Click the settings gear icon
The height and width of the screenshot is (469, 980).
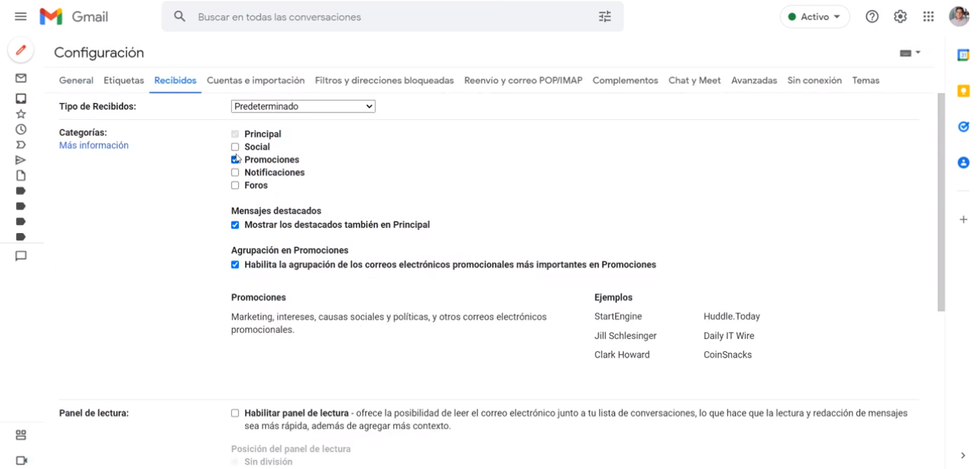(900, 17)
